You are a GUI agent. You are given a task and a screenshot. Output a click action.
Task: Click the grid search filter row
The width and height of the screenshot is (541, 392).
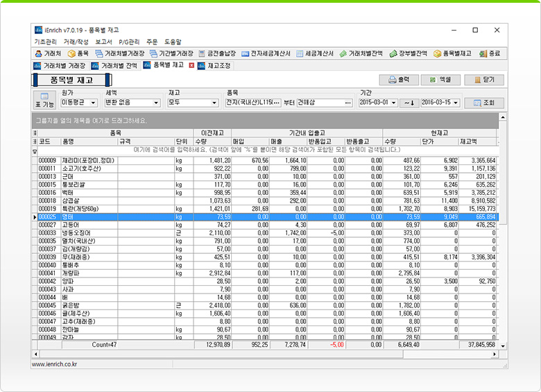(268, 150)
